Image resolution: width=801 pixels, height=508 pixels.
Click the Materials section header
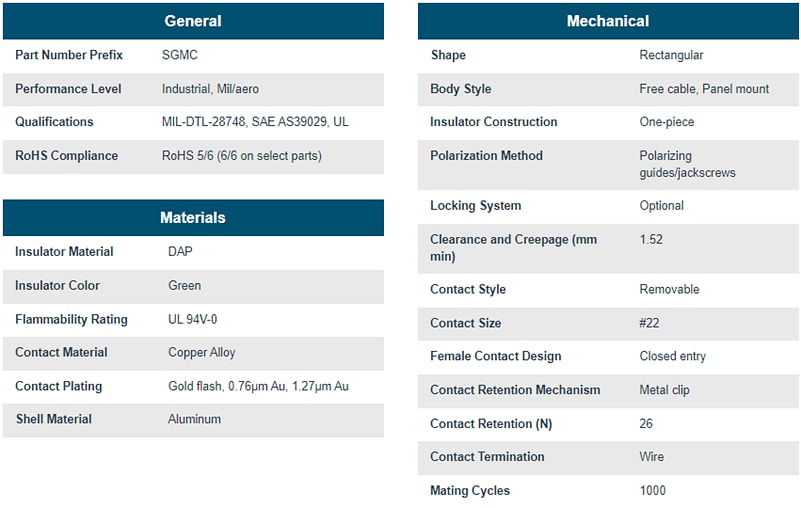tap(193, 218)
